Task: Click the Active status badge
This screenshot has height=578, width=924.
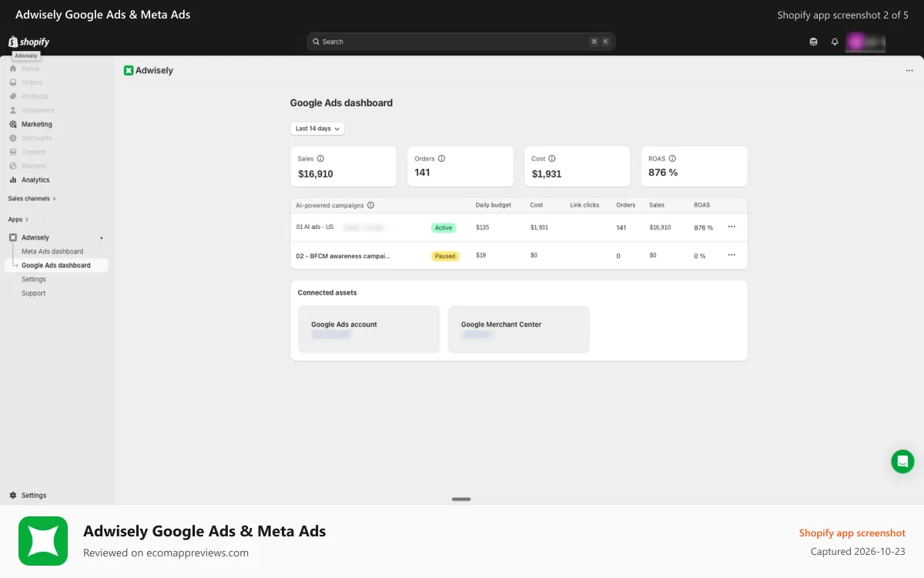Action: [444, 228]
